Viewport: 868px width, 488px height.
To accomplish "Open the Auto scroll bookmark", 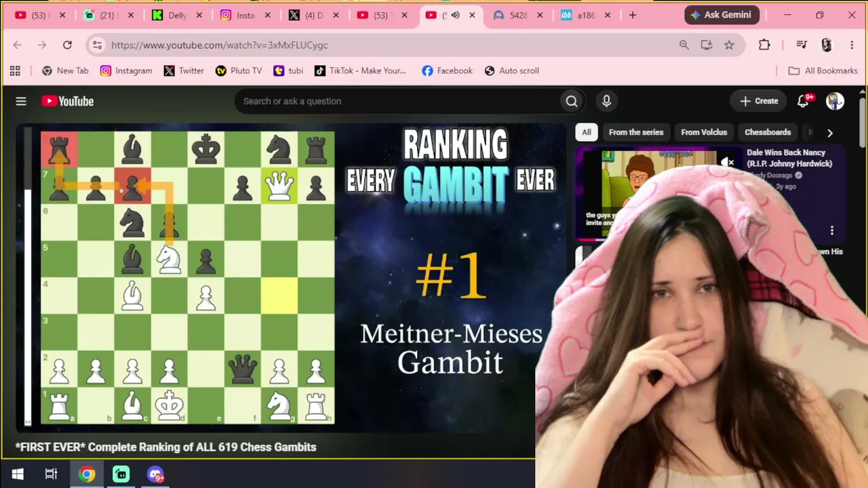I will click(x=512, y=70).
